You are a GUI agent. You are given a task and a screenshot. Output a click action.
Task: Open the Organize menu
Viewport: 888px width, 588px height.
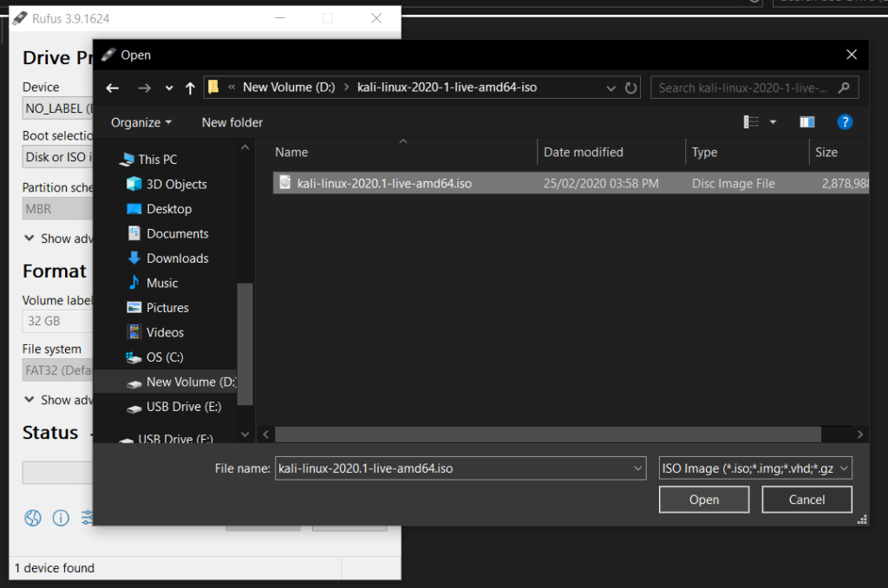click(141, 122)
